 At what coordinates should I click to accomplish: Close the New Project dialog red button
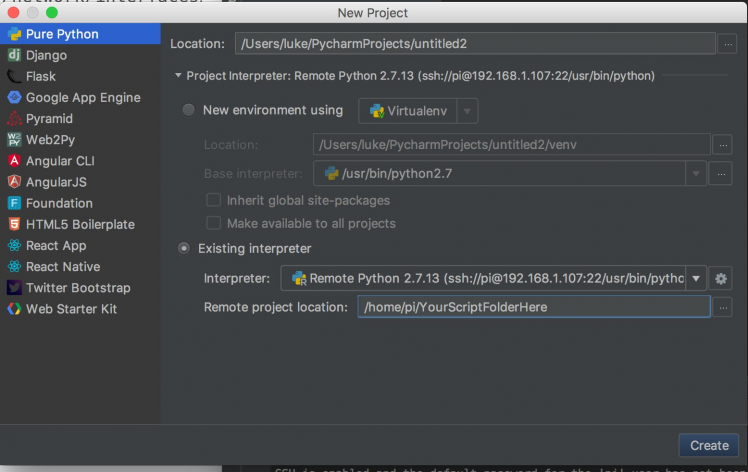[x=14, y=12]
